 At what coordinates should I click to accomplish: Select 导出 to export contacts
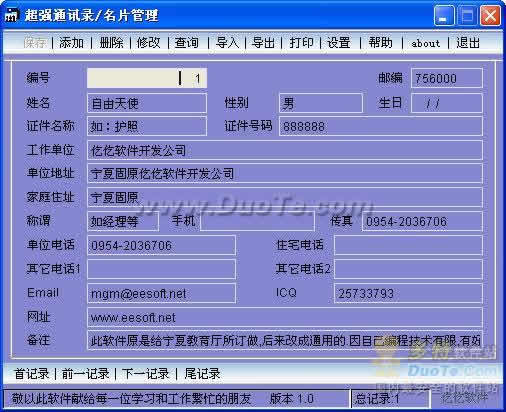tap(263, 43)
